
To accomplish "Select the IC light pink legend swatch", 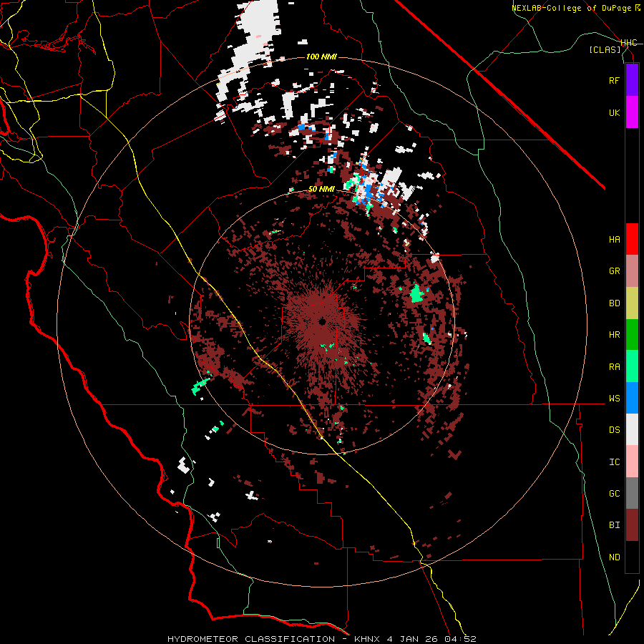I will [x=632, y=462].
